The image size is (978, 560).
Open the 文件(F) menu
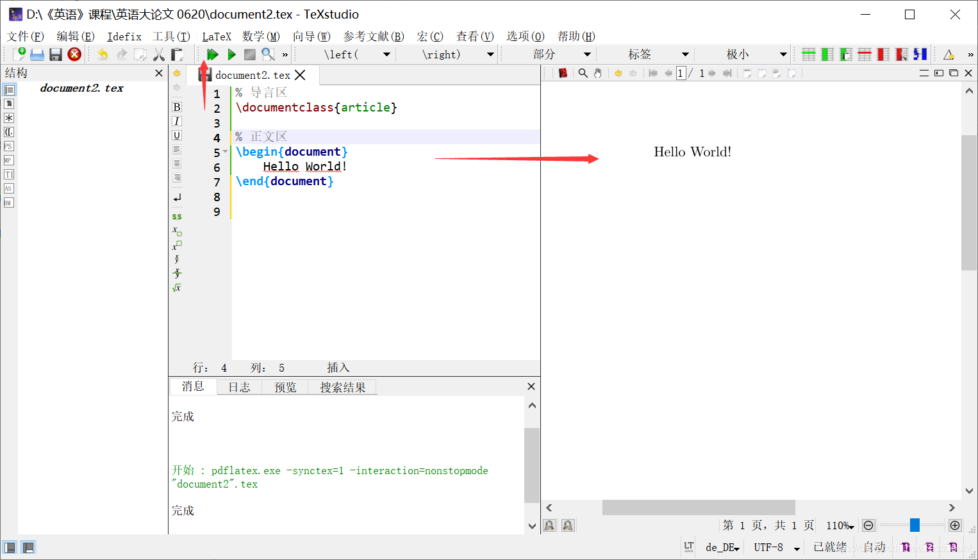[26, 37]
